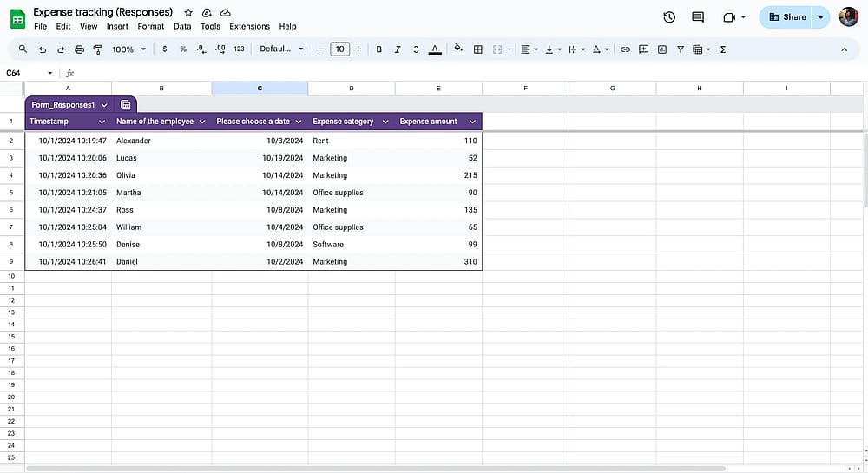Collapse the toolbar with the up chevron
Viewport: 868px width, 473px height.
[x=845, y=49]
